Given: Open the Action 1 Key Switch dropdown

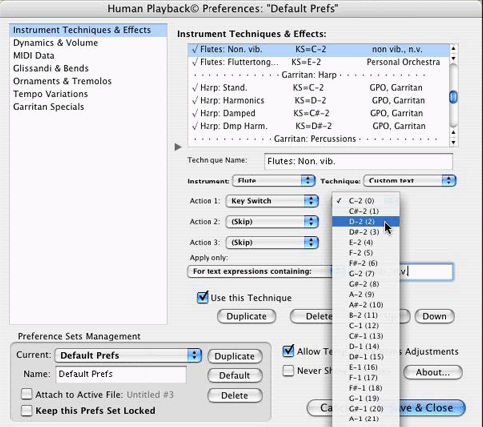Looking at the screenshot, I should 272,201.
